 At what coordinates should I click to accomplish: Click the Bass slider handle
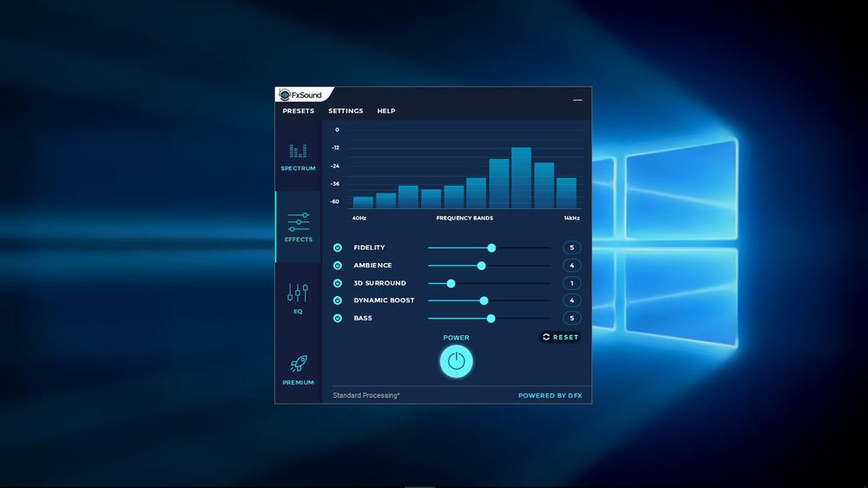(x=491, y=318)
